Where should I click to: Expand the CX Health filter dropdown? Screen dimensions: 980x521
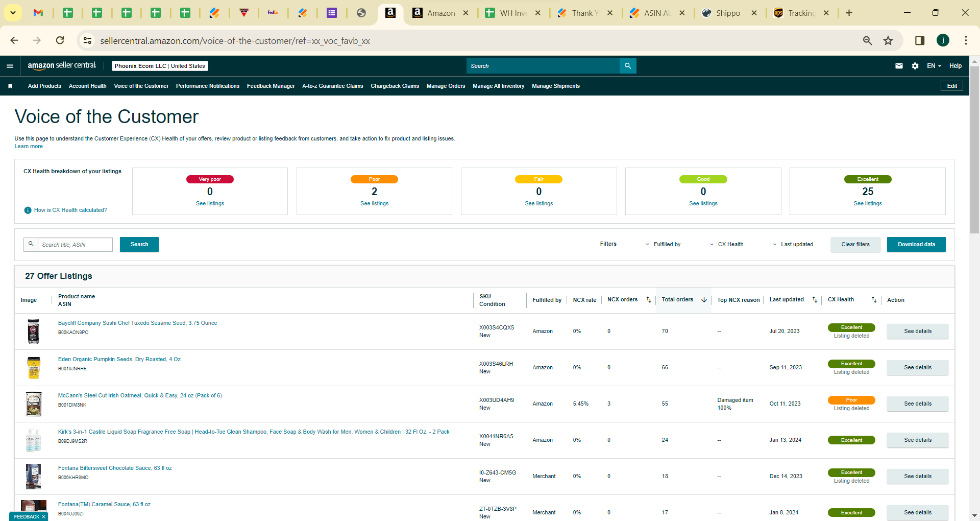point(726,244)
